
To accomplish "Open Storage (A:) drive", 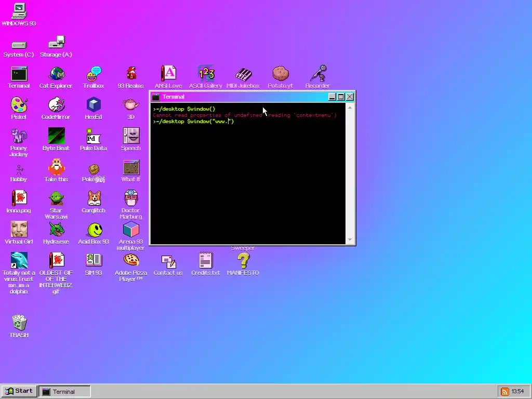I will 56,47.
